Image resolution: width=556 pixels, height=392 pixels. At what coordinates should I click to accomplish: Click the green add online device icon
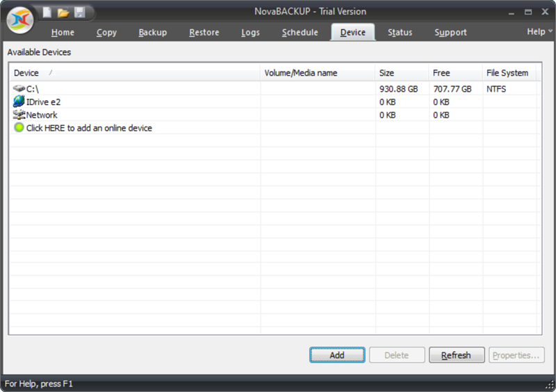tap(19, 127)
